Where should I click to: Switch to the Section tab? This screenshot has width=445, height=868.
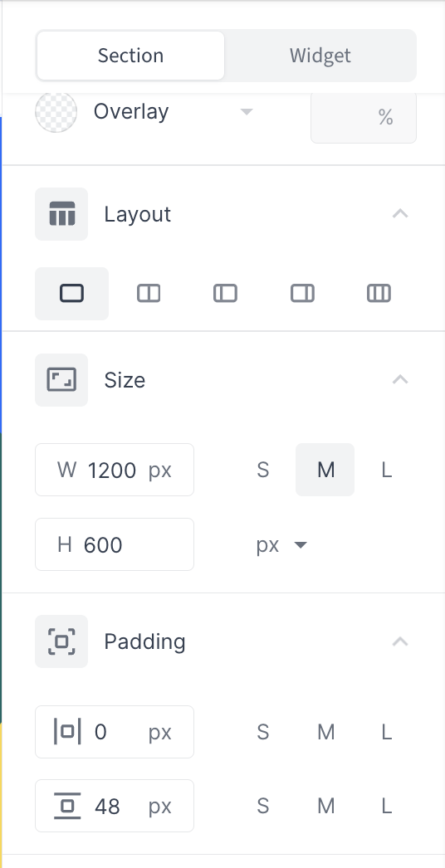coord(131,56)
